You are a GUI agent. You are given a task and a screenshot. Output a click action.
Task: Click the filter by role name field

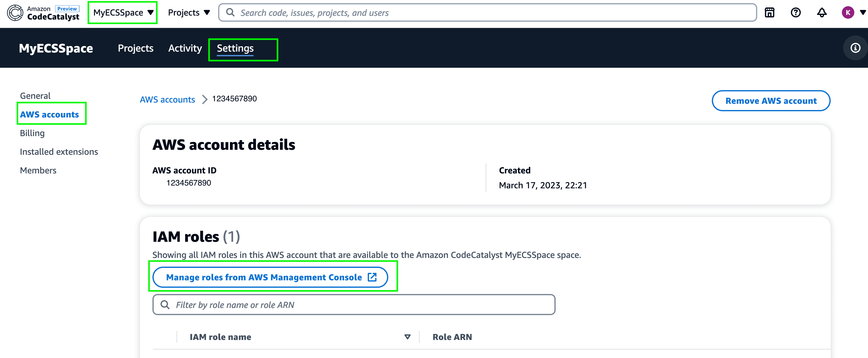354,305
